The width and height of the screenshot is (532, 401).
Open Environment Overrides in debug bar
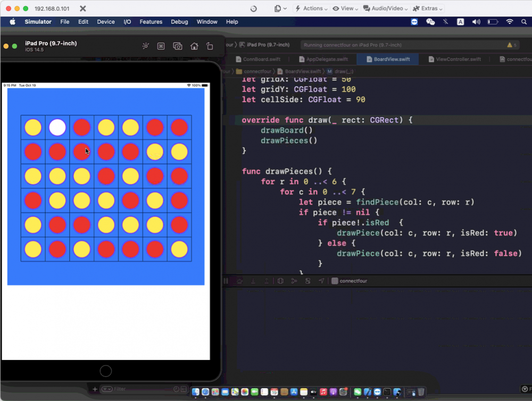pos(307,281)
